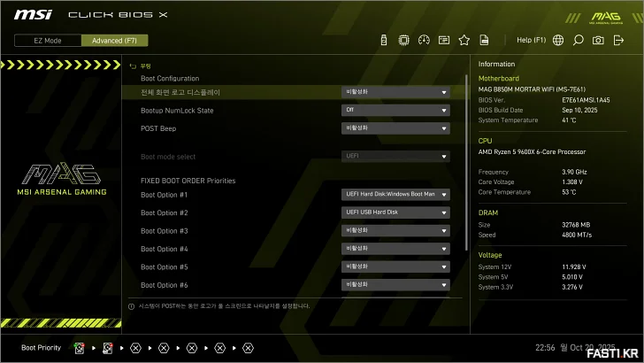Click the 22:56 clock display
The height and width of the screenshot is (363, 644).
point(545,348)
